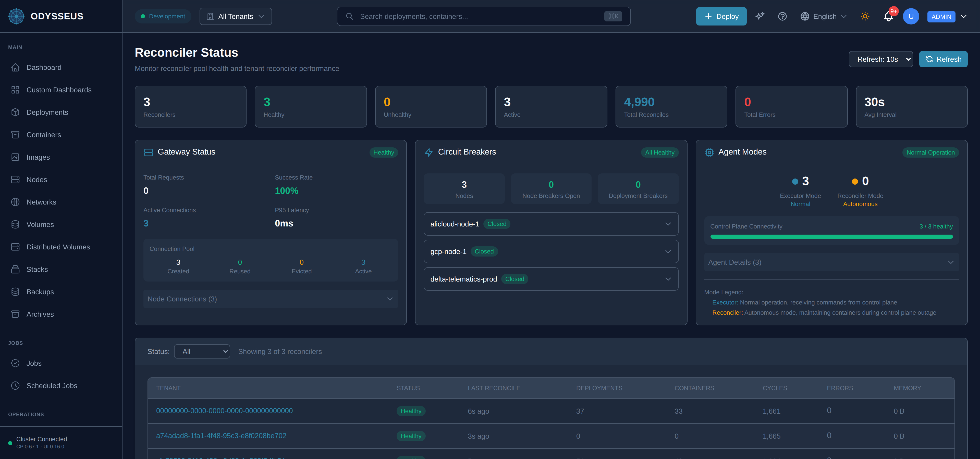The height and width of the screenshot is (459, 980).
Task: Click the MEMORY column header
Action: (907, 388)
